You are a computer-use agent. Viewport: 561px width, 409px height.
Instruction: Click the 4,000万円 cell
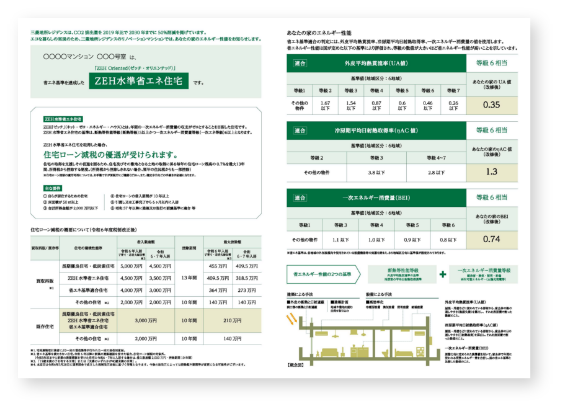pyautogui.click(x=131, y=290)
